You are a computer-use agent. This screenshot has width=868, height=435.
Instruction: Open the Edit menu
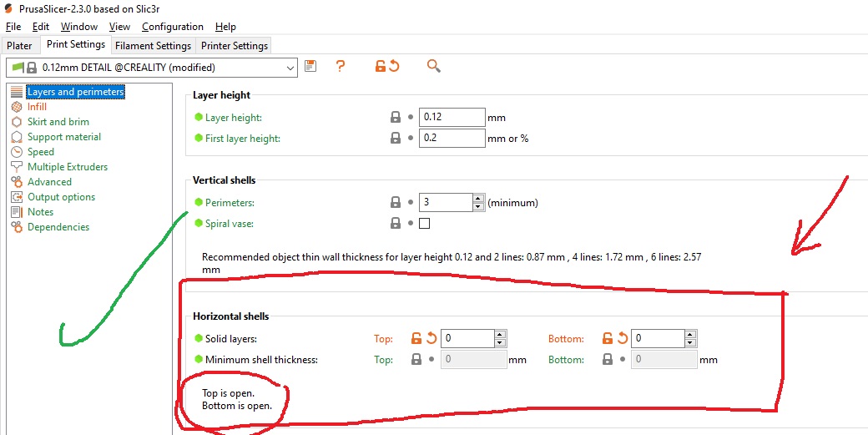click(41, 27)
